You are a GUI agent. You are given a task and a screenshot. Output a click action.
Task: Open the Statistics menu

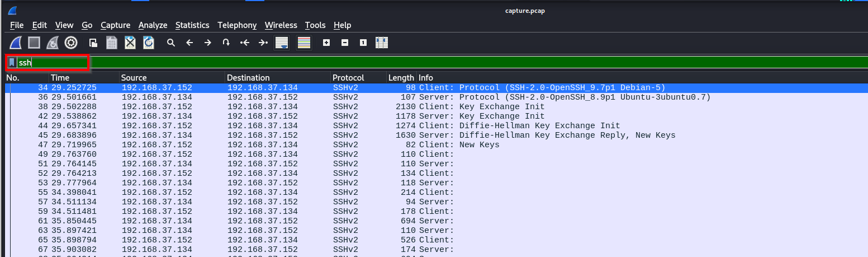click(192, 25)
